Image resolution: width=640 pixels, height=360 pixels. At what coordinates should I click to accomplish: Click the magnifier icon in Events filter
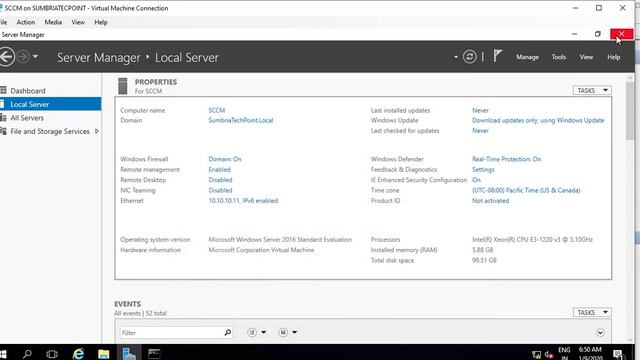[x=228, y=332]
